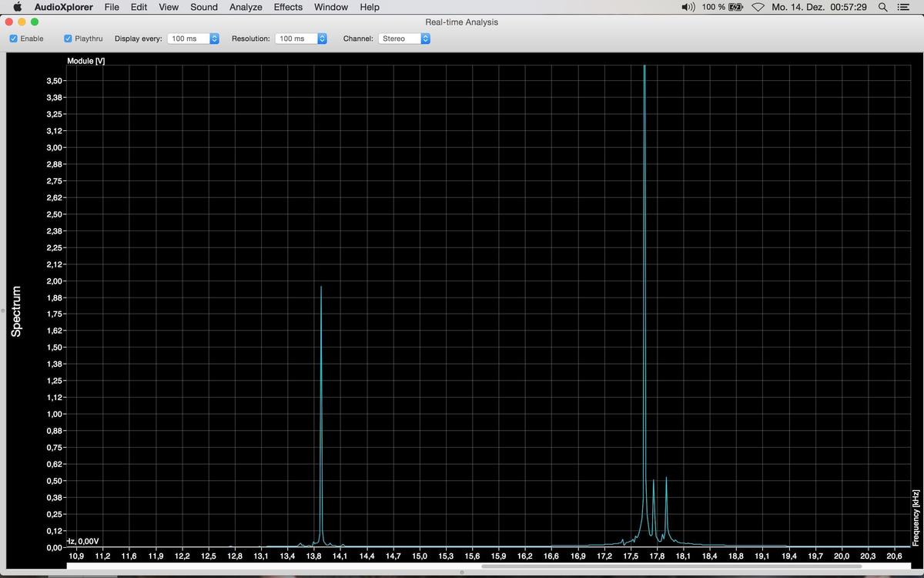Toggle the Playthru checkbox
This screenshot has height=578, width=924.
68,39
